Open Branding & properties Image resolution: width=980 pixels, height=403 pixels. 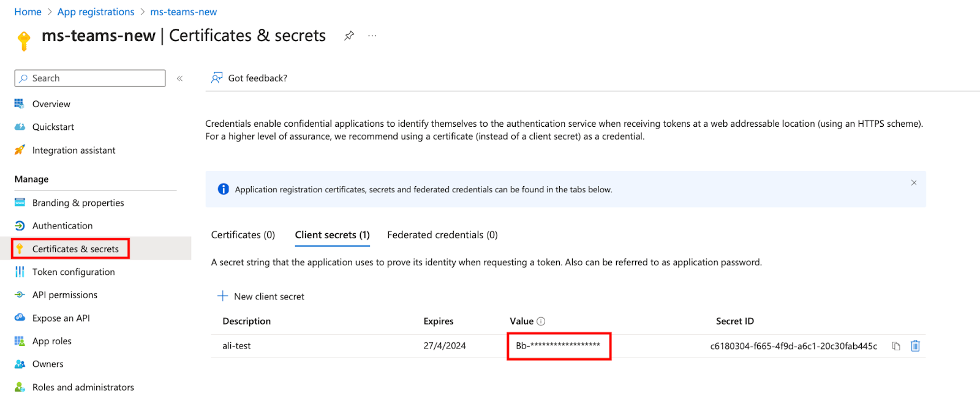pyautogui.click(x=78, y=203)
